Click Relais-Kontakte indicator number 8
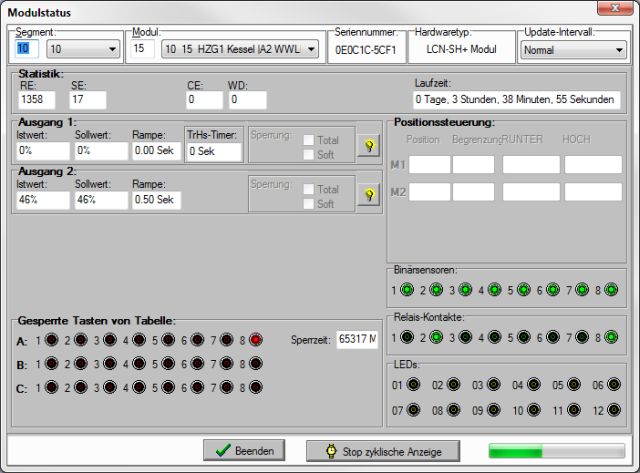Image resolution: width=640 pixels, height=473 pixels. [x=611, y=337]
